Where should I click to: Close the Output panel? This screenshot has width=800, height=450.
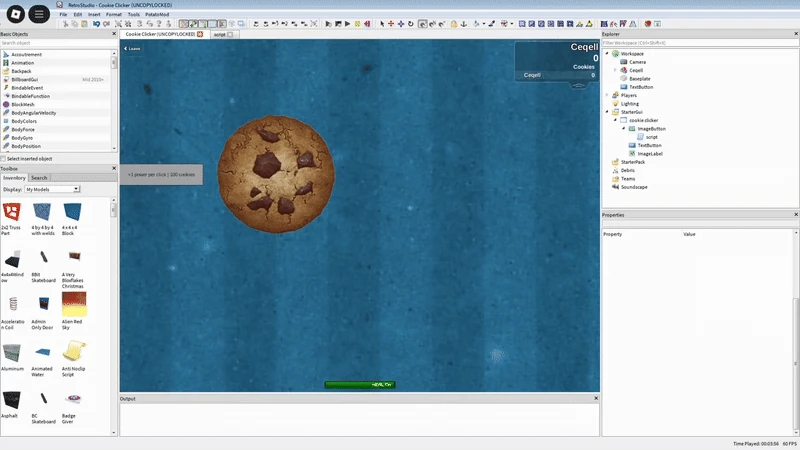coord(595,398)
